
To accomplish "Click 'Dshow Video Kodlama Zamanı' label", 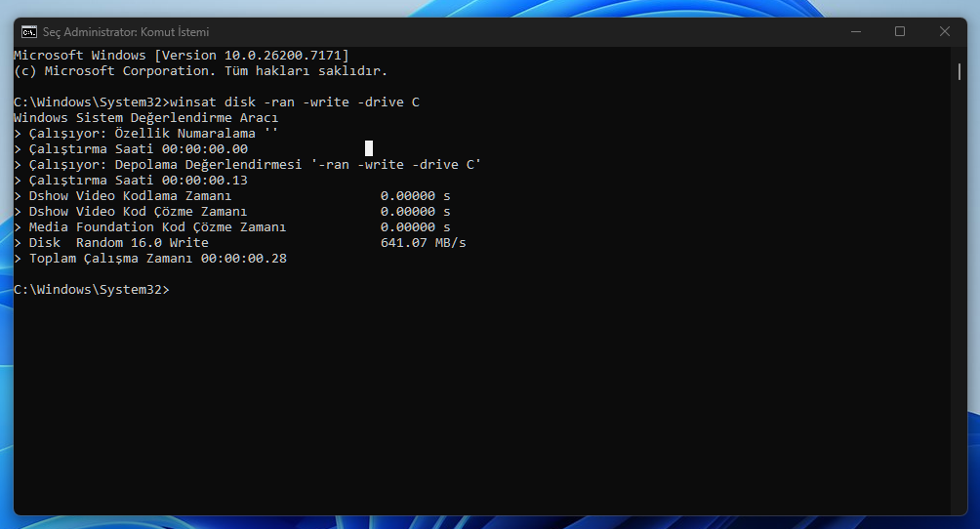I will 130,196.
